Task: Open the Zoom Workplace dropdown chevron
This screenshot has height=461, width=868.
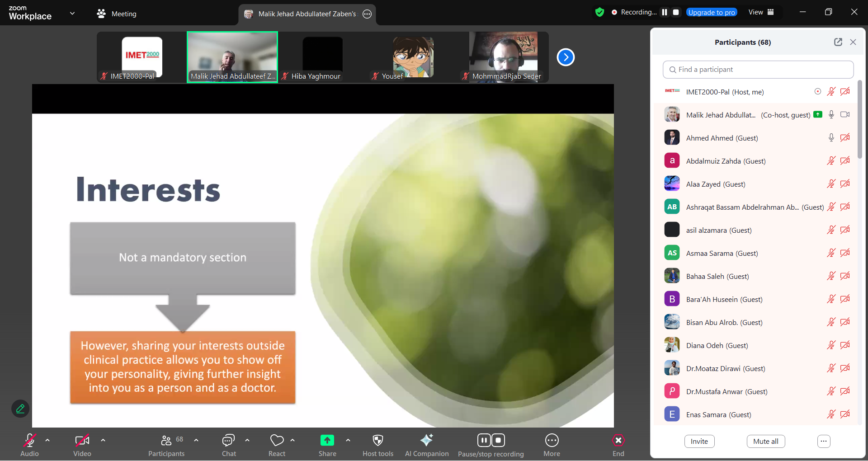Action: tap(72, 14)
